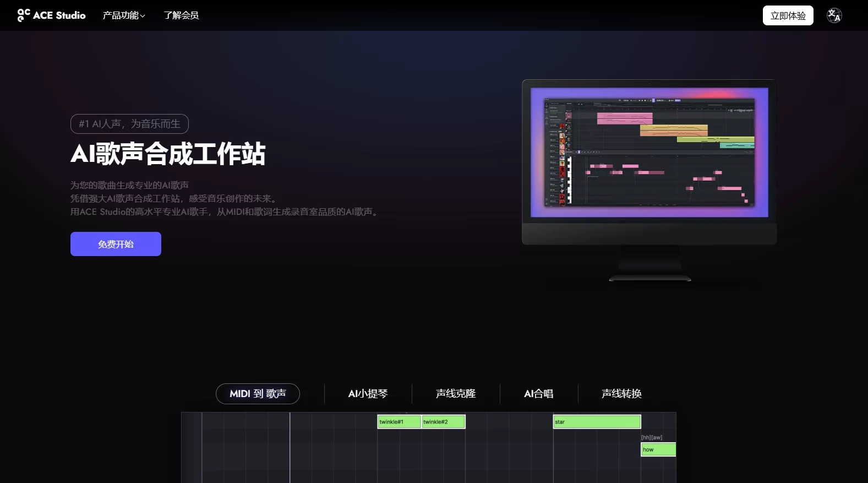Select the 声线转换 tab
Image resolution: width=868 pixels, height=483 pixels.
point(621,394)
